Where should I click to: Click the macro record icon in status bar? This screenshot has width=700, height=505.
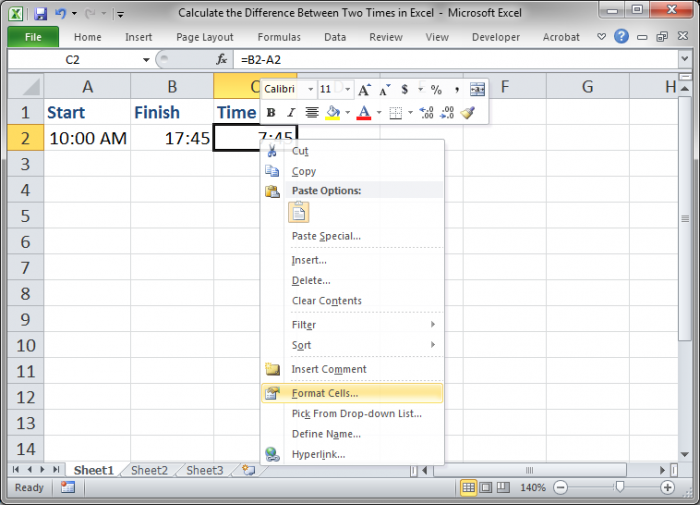[68, 487]
